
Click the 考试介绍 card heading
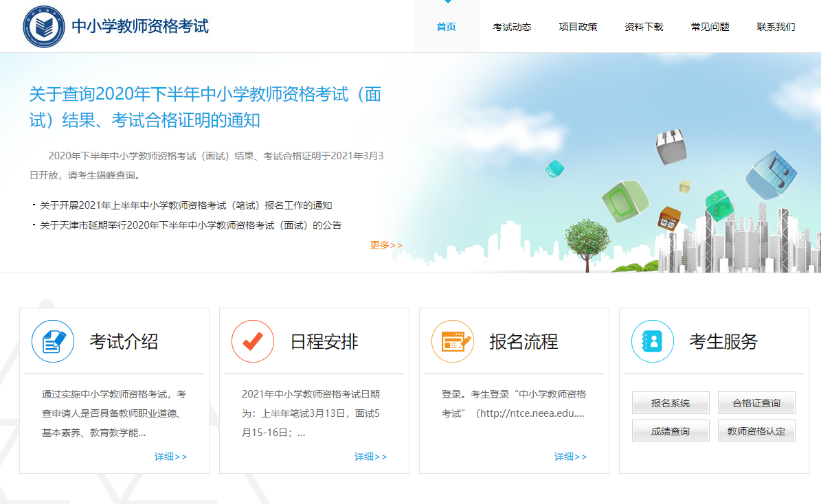(x=124, y=341)
